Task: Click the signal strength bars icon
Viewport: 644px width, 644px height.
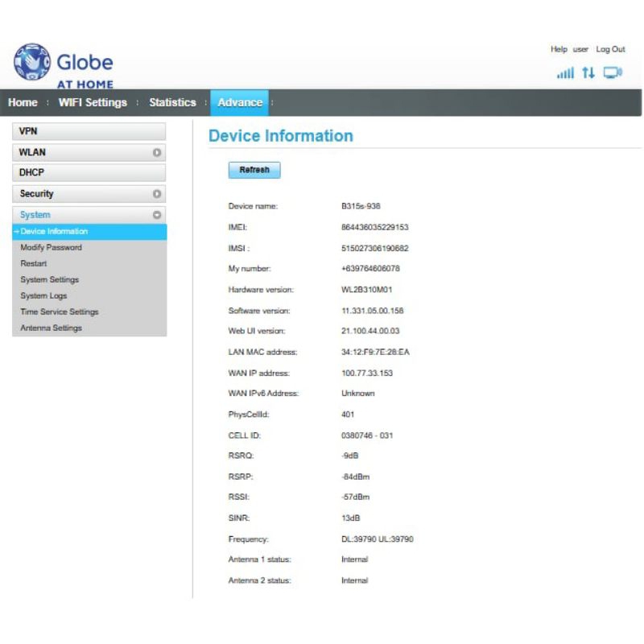Action: click(565, 73)
